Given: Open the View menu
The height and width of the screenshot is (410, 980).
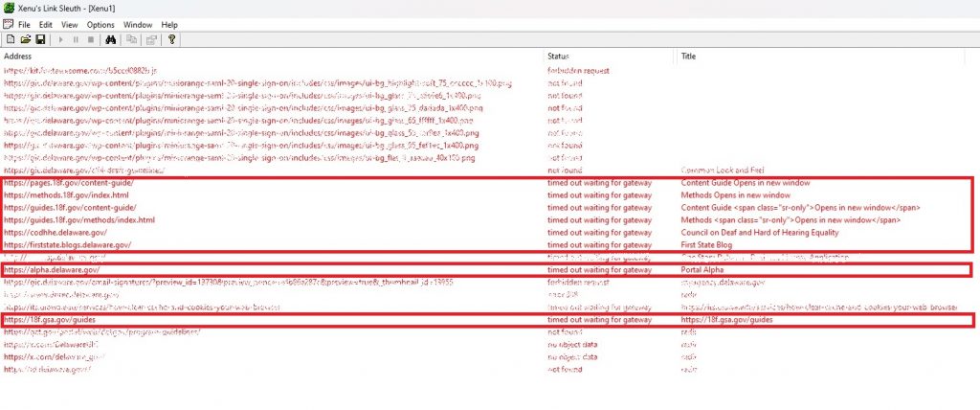Looking at the screenshot, I should (69, 25).
